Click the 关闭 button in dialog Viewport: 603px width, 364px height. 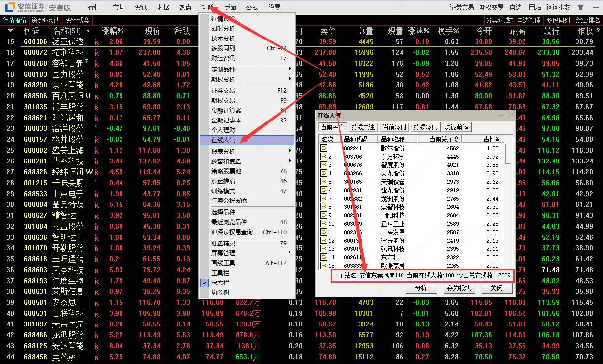[496, 288]
